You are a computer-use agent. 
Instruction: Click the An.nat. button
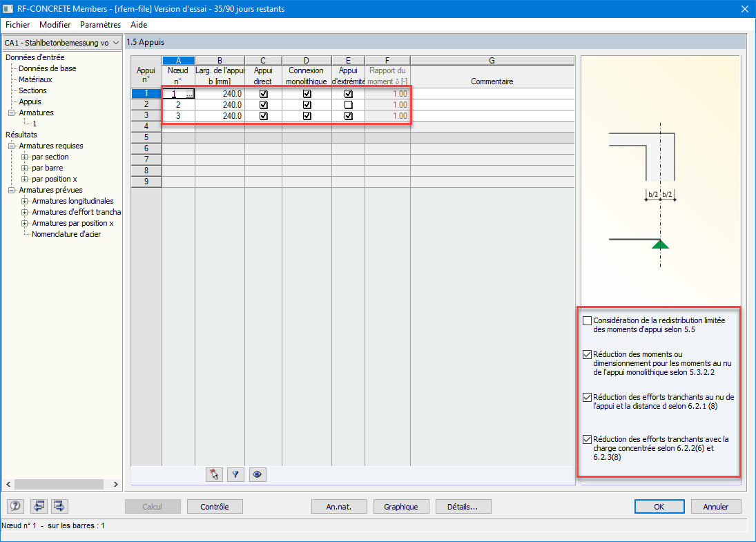[x=339, y=507]
